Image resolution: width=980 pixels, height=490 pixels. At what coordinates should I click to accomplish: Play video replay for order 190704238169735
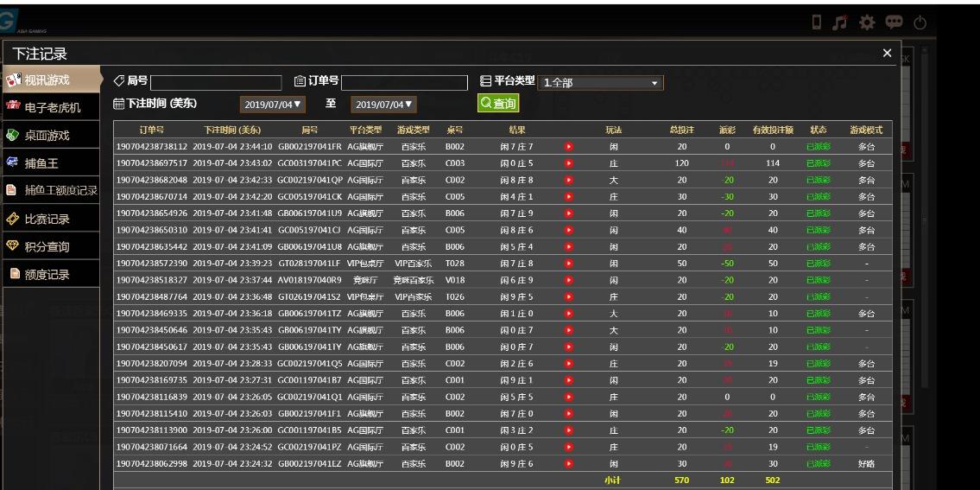point(569,380)
